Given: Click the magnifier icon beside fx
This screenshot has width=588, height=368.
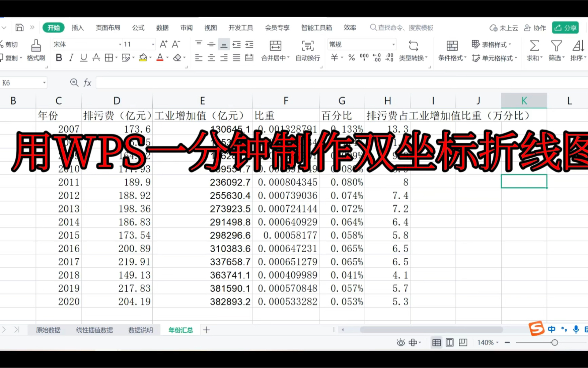Looking at the screenshot, I should [x=74, y=83].
